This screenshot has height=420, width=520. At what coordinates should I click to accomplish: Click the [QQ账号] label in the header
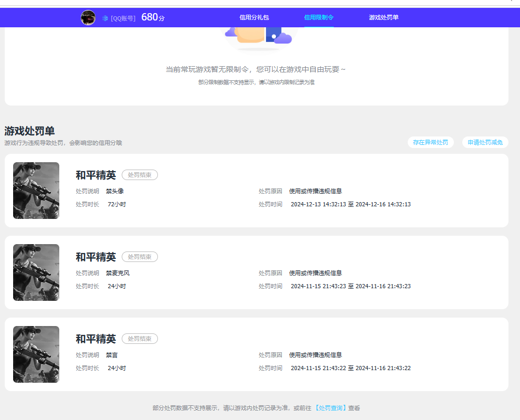point(123,18)
